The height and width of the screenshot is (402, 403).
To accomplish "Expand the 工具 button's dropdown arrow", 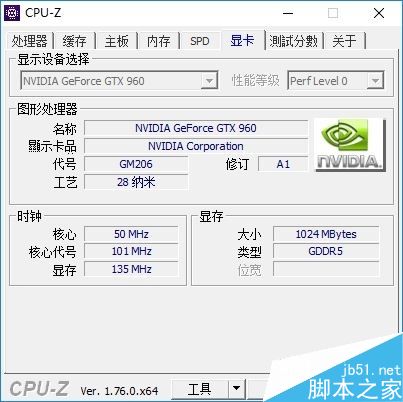I will point(237,388).
